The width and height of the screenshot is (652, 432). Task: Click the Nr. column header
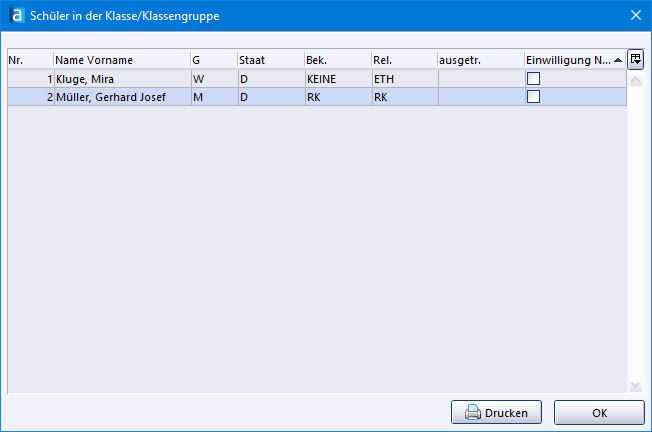[30, 60]
